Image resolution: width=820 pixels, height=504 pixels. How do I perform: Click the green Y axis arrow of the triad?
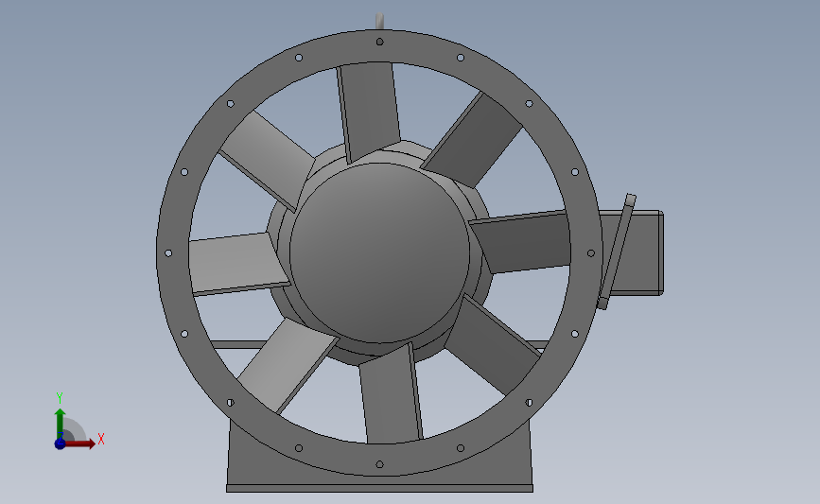coord(61,424)
